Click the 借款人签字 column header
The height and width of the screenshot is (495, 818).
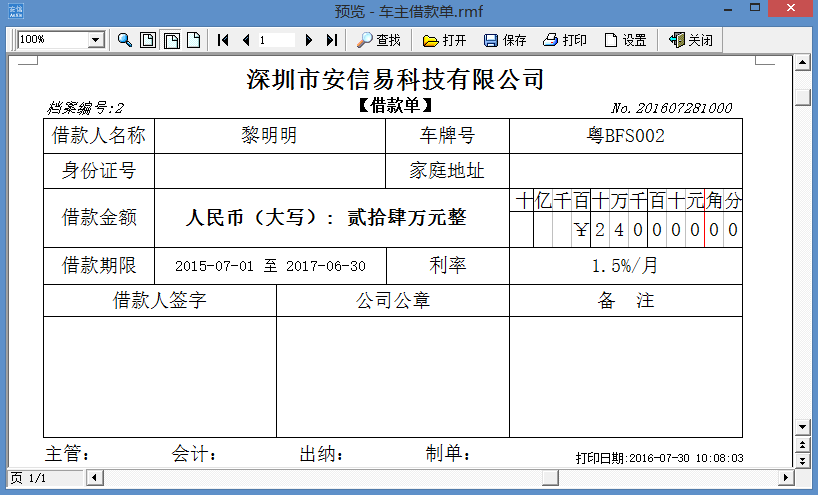pyautogui.click(x=160, y=300)
